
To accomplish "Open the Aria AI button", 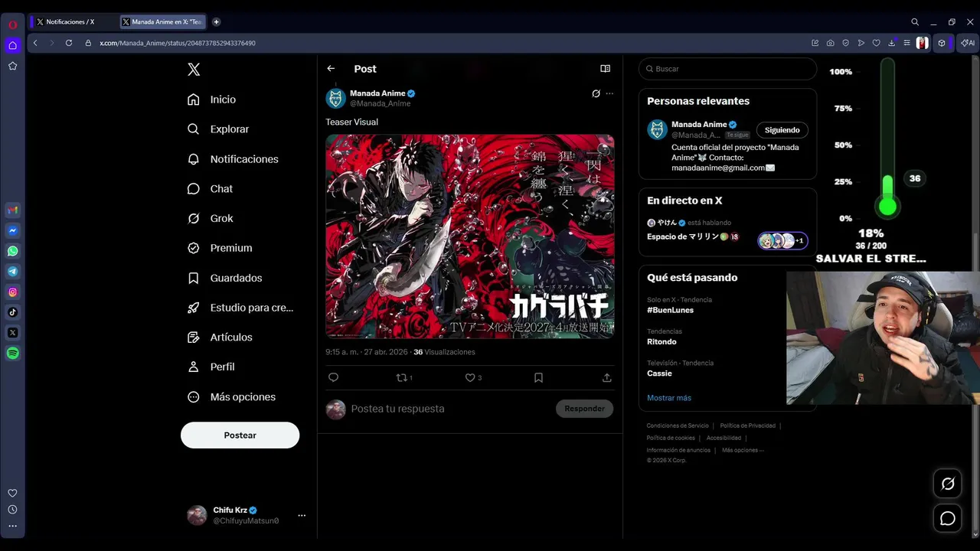I will 969,43.
